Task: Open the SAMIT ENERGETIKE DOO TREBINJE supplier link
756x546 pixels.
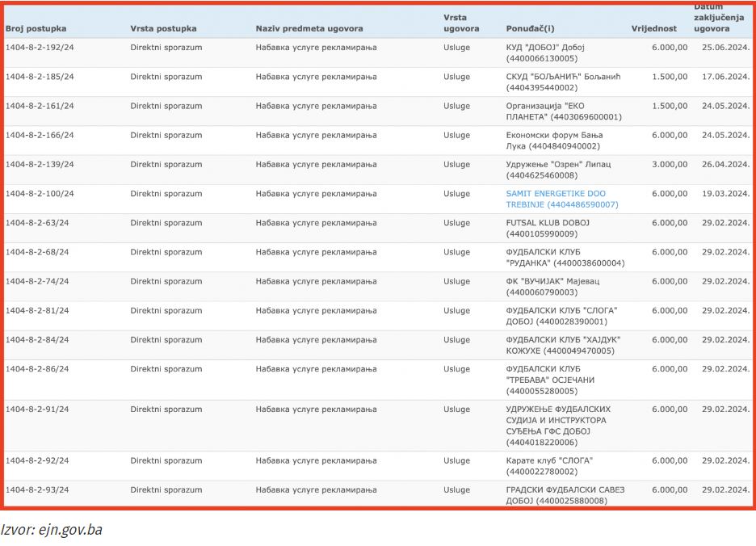Action: click(x=561, y=199)
